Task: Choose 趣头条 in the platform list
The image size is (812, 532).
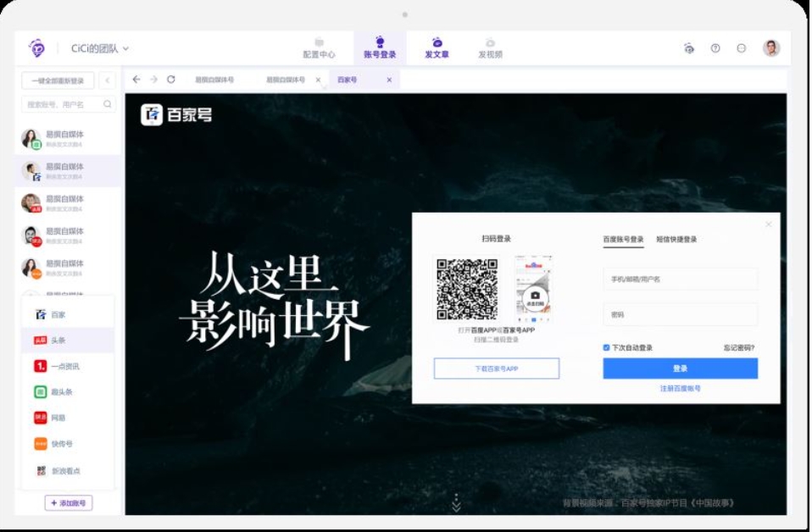Action: pyautogui.click(x=68, y=391)
